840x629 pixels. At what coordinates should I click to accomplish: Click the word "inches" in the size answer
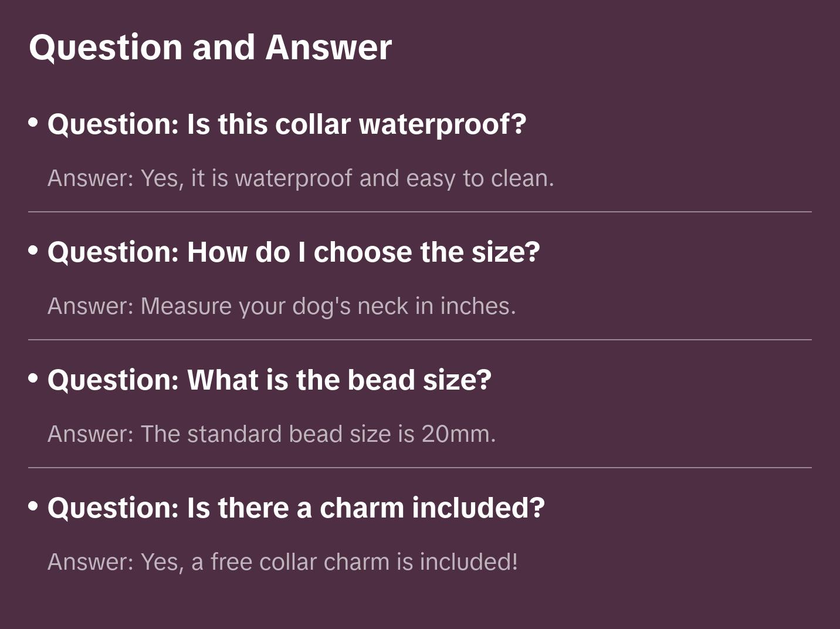477,306
